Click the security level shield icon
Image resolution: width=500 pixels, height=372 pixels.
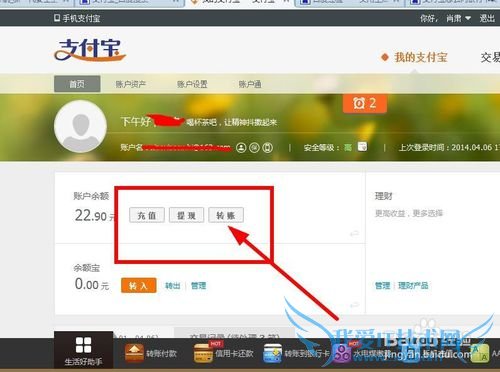(x=362, y=147)
